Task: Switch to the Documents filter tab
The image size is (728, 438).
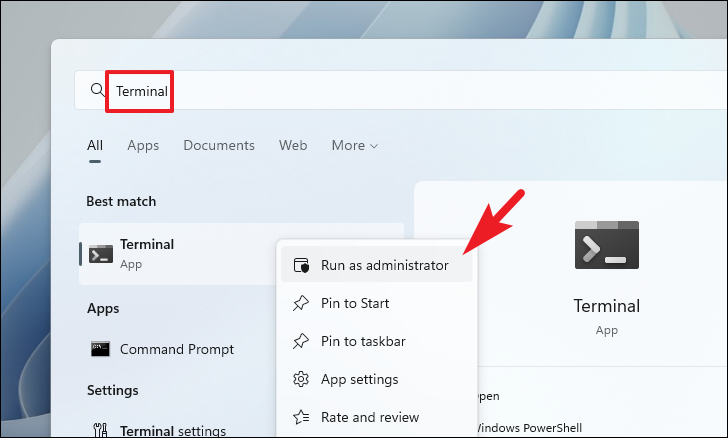Action: [219, 145]
